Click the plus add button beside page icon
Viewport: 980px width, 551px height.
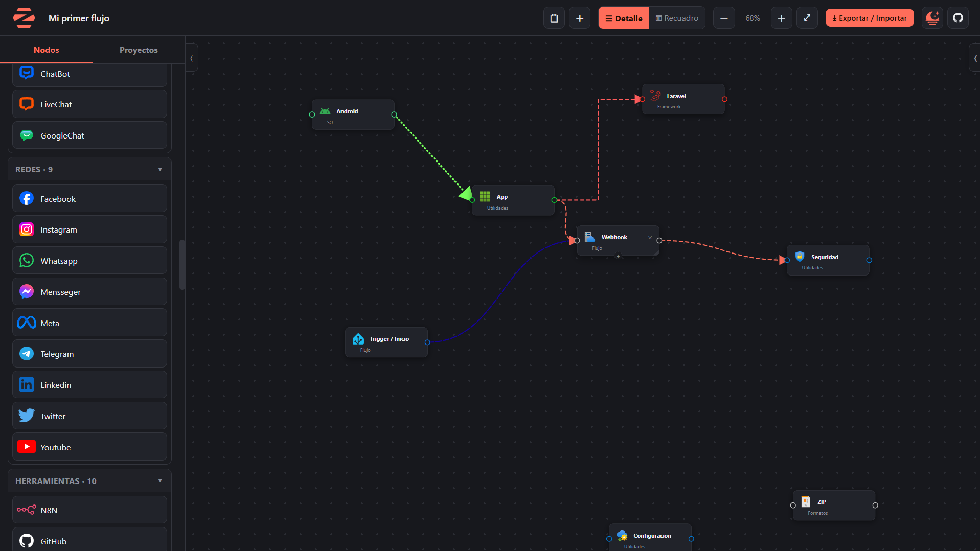[x=580, y=18]
